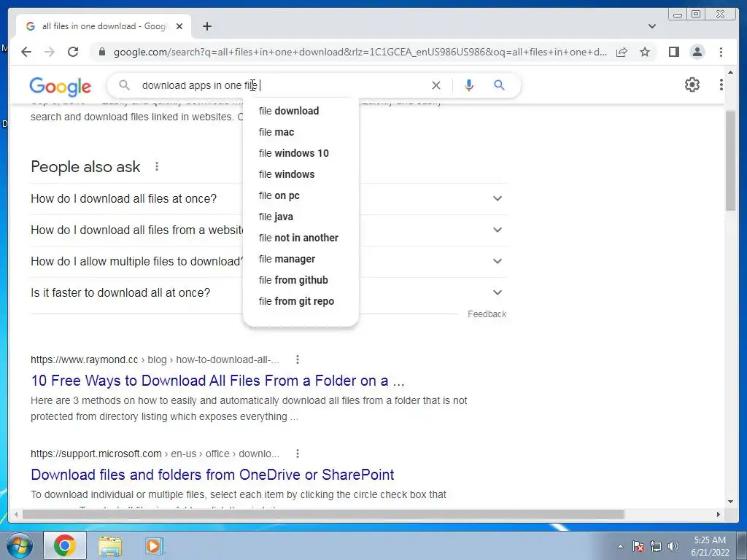Open the Chrome side panel
The image size is (747, 560).
[x=673, y=52]
